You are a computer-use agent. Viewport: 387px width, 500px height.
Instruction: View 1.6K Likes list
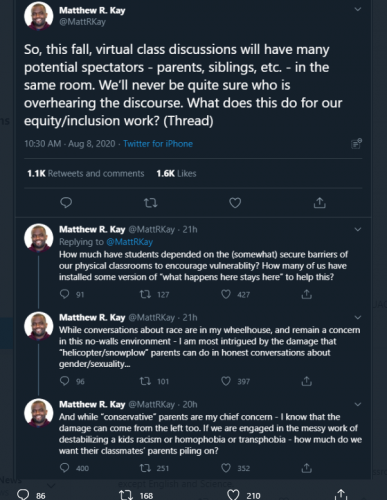point(176,173)
